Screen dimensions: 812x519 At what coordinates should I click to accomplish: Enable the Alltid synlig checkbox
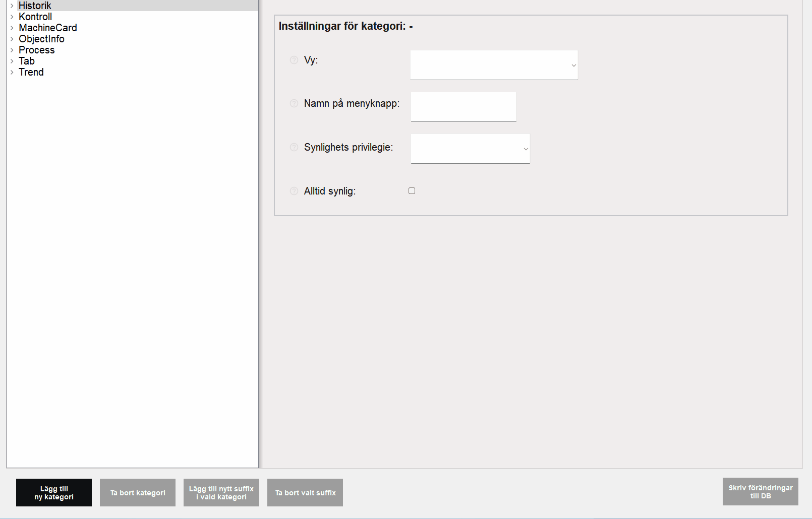tap(412, 190)
